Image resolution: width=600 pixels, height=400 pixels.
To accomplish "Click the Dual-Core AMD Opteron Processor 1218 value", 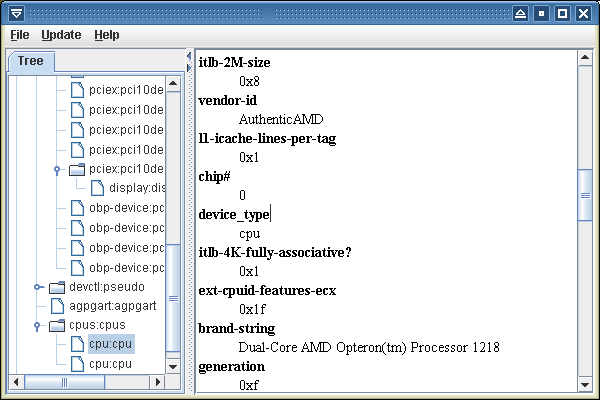I will 369,348.
